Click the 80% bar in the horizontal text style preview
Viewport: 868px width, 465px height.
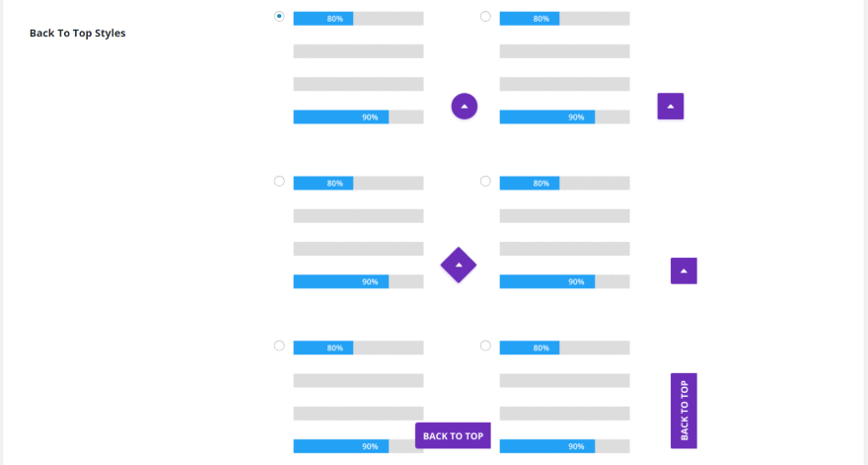point(324,348)
